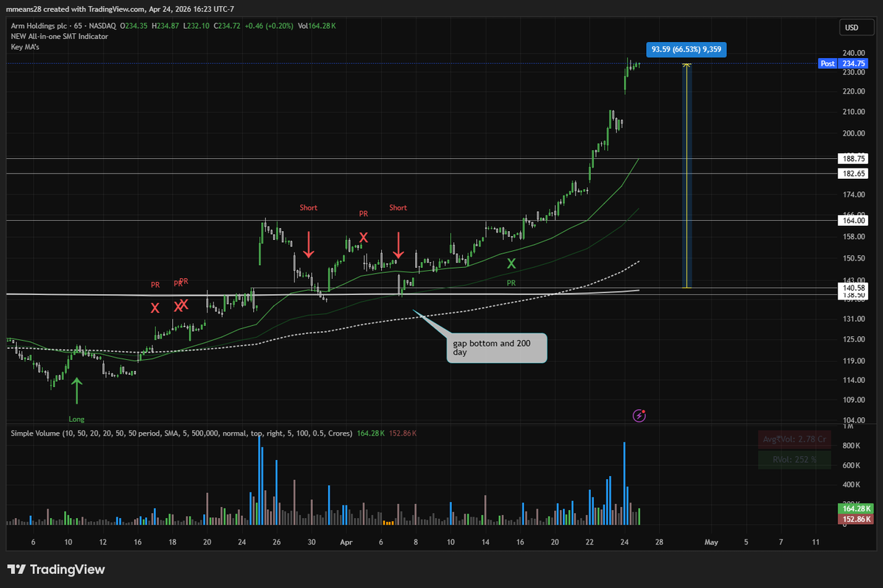The image size is (883, 588).
Task: Click the 'Apr' date axis label
Action: [x=347, y=542]
